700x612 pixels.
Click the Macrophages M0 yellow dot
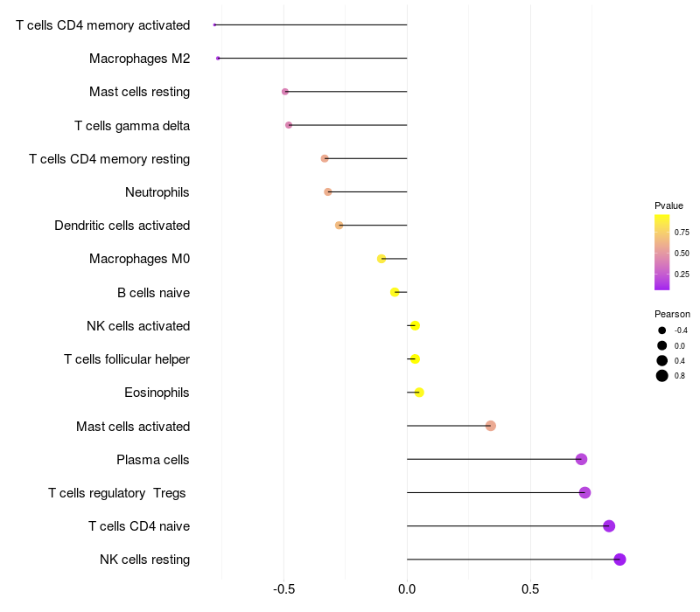[381, 259]
